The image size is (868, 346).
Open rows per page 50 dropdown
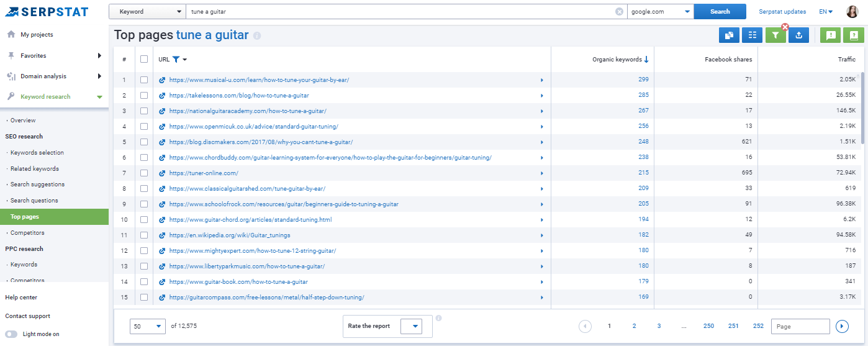click(148, 326)
